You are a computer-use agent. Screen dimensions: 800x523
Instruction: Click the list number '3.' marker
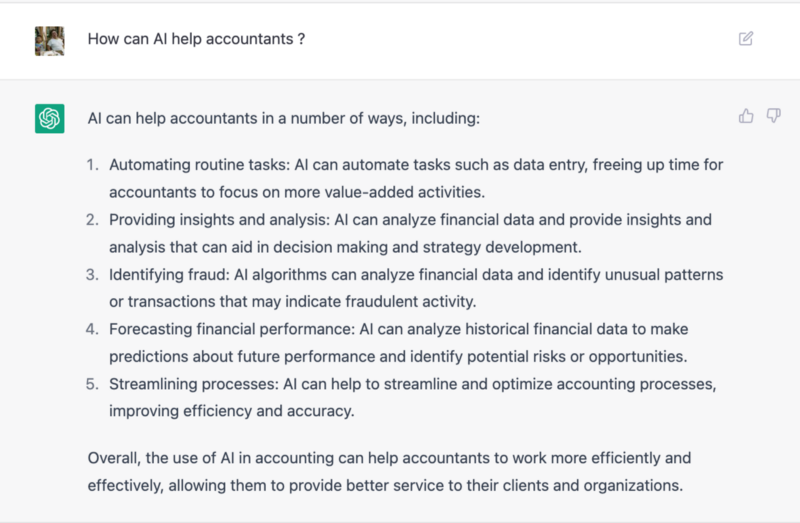[94, 274]
